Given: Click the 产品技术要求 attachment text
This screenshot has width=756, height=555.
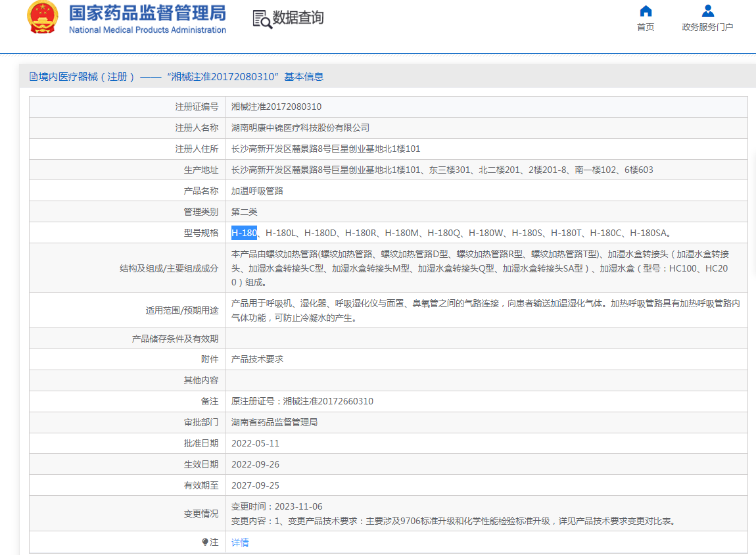Looking at the screenshot, I should (258, 359).
